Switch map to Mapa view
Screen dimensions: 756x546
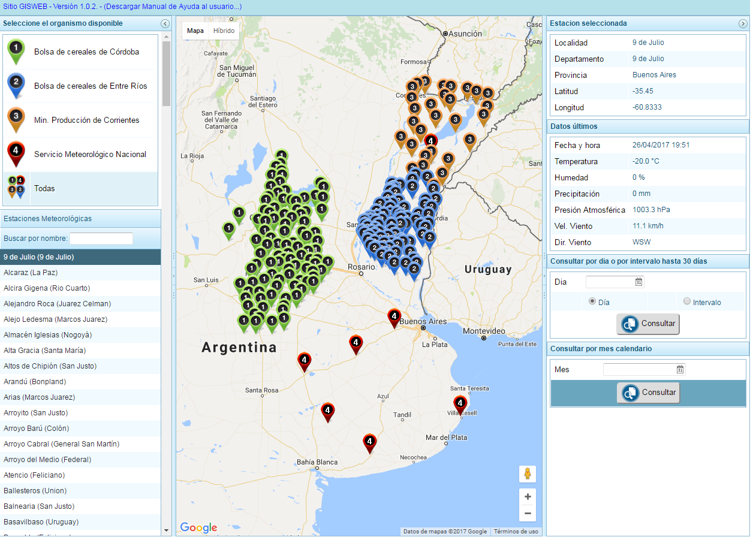(x=195, y=31)
